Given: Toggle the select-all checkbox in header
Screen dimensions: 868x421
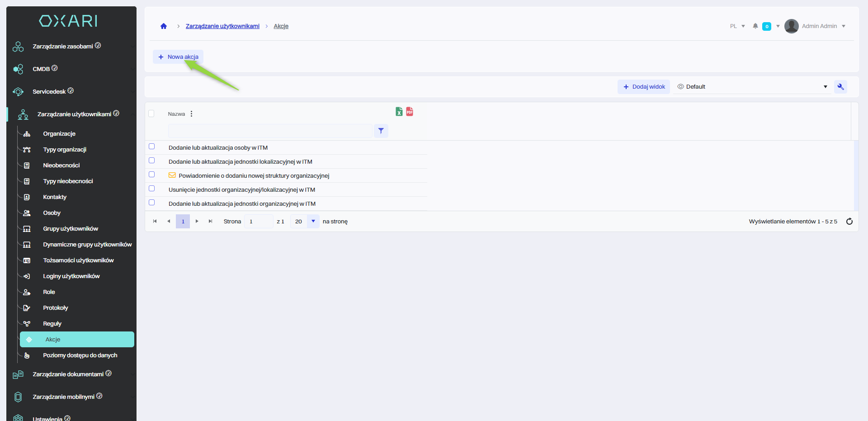Looking at the screenshot, I should click(151, 114).
